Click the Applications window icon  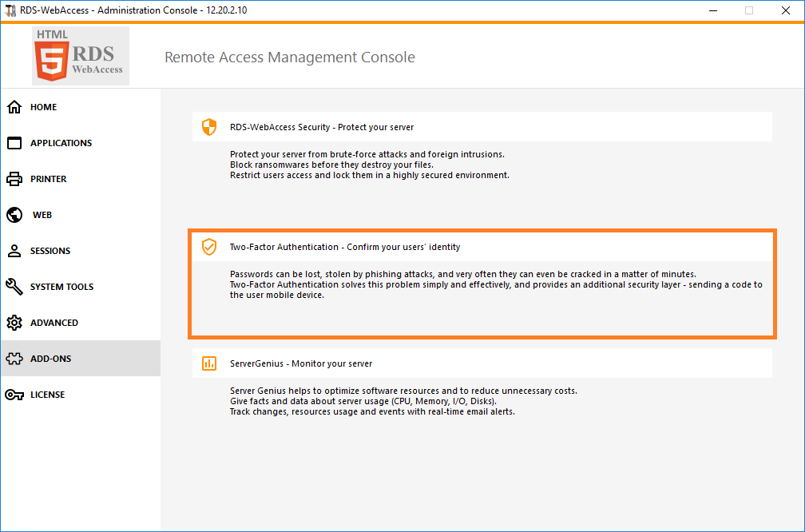point(14,143)
